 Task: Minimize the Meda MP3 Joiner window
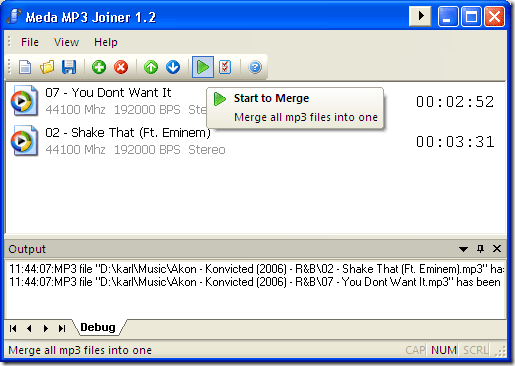448,16
